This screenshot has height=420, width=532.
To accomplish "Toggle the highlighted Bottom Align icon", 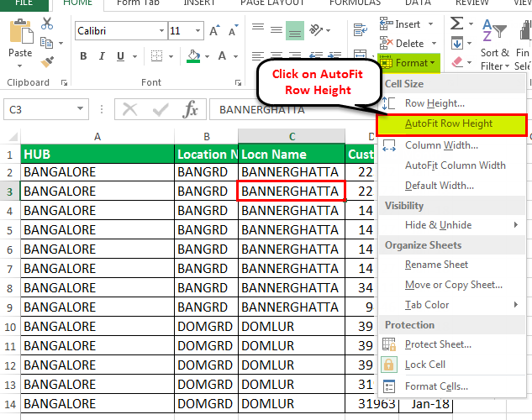I will point(295,31).
